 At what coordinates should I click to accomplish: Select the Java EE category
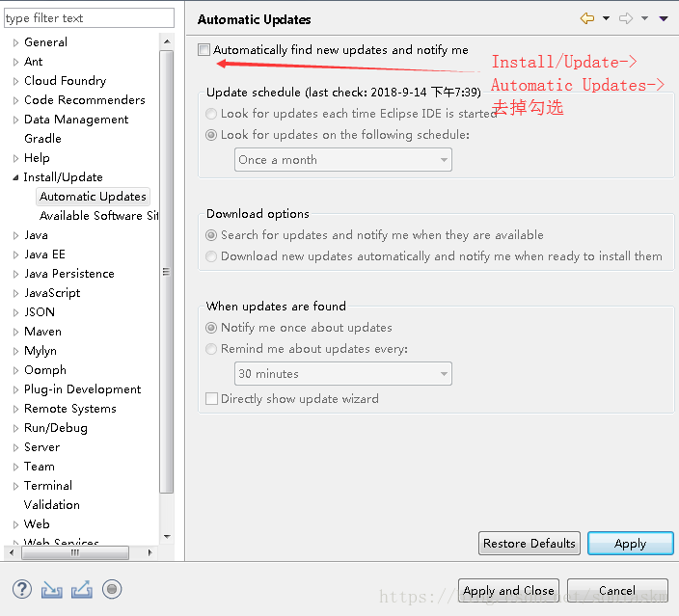44,254
